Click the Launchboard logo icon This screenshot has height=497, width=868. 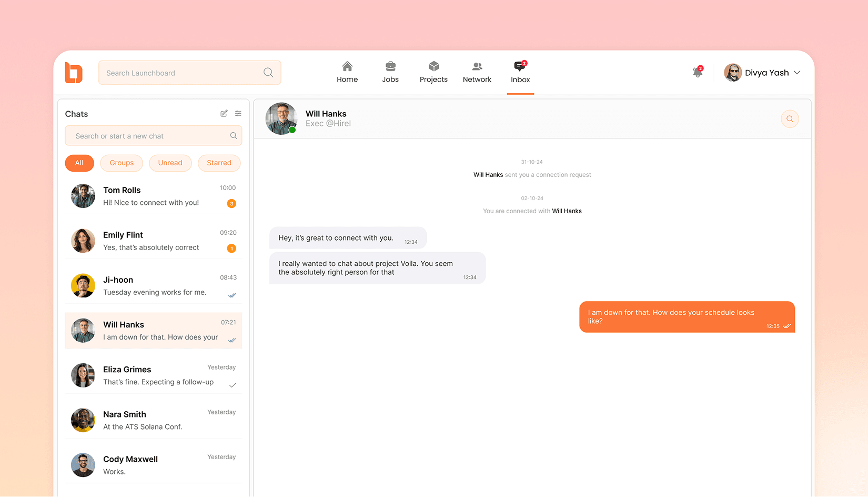click(74, 73)
